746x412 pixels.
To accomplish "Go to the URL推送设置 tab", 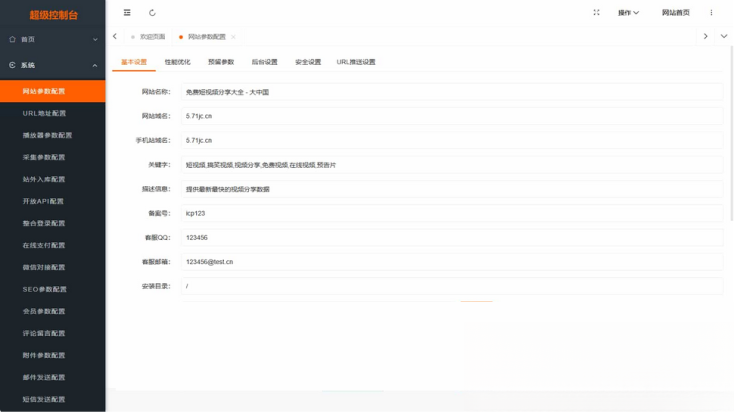I will (356, 62).
